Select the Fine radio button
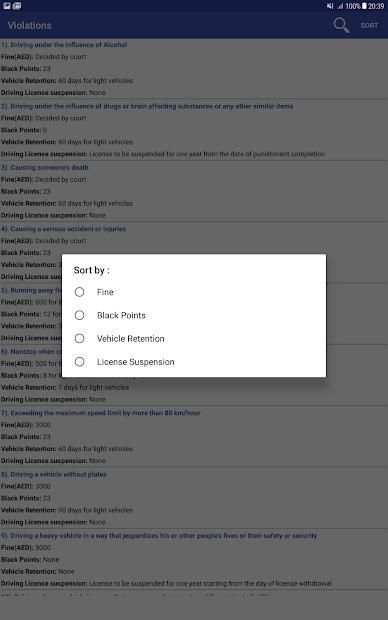This screenshot has width=388, height=620. [x=79, y=292]
